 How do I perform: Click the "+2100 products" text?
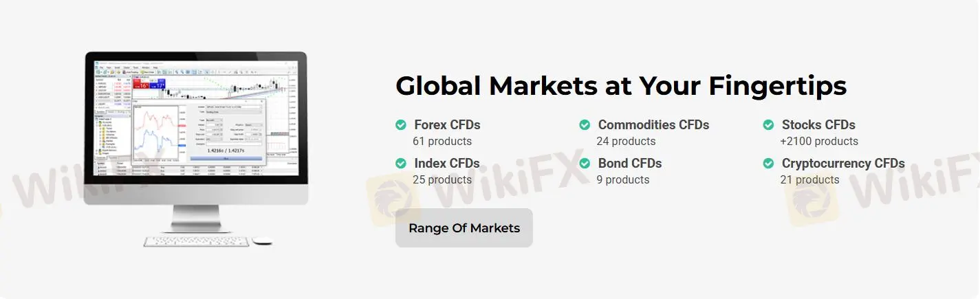tap(819, 142)
